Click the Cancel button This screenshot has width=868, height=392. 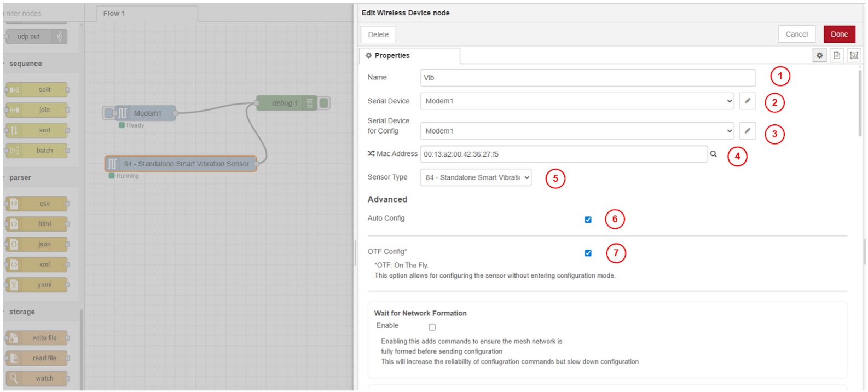point(796,34)
